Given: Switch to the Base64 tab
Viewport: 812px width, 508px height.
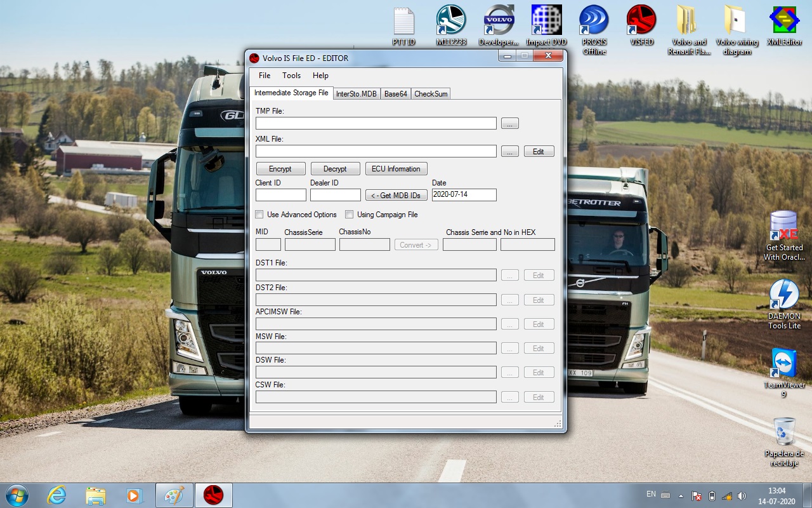Looking at the screenshot, I should pos(396,94).
